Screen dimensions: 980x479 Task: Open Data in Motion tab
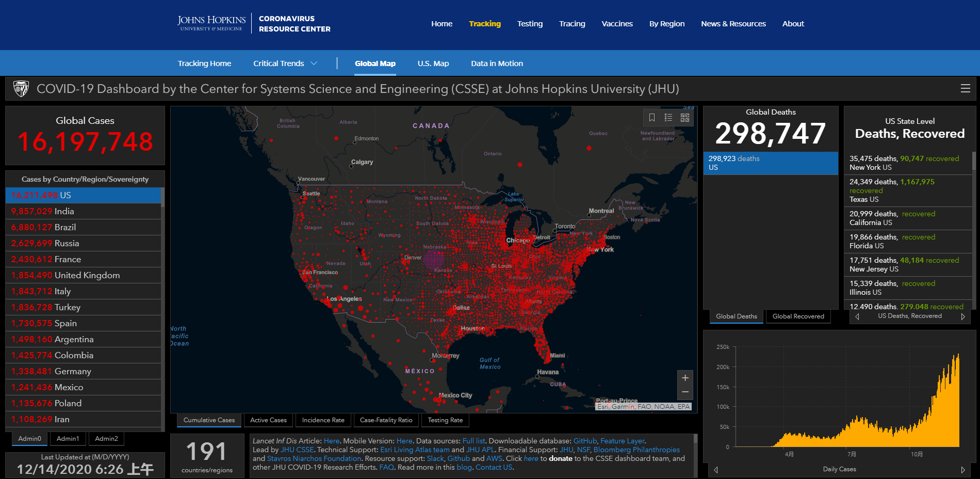(x=497, y=63)
